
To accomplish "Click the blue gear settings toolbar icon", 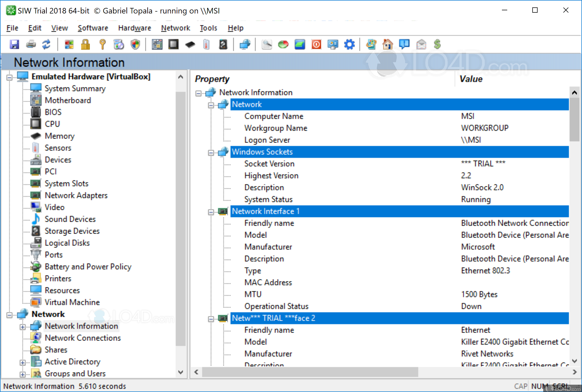I will coord(349,44).
